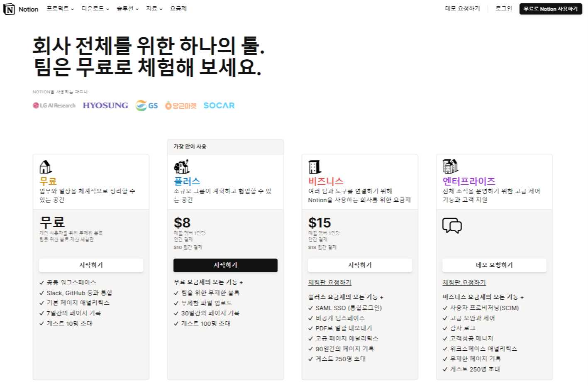Click checkmark beside 공동 워크스페이스
Viewport: 588px width, 386px height.
(41, 283)
